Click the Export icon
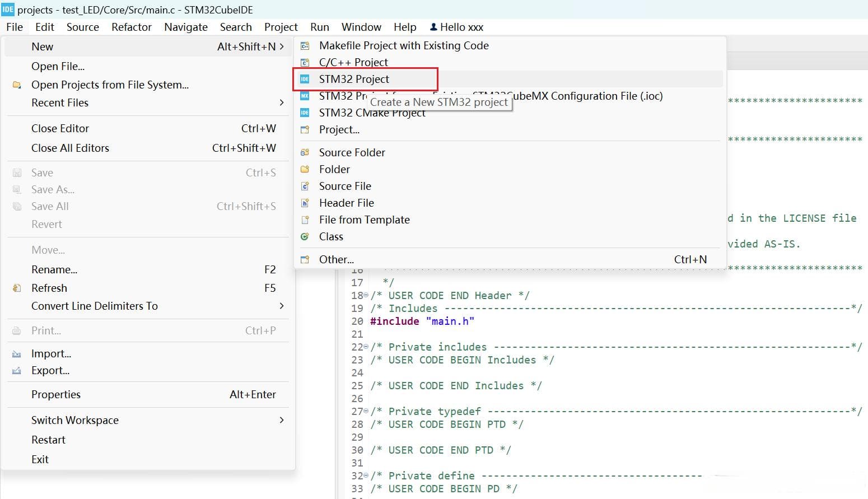868x499 pixels. click(17, 370)
